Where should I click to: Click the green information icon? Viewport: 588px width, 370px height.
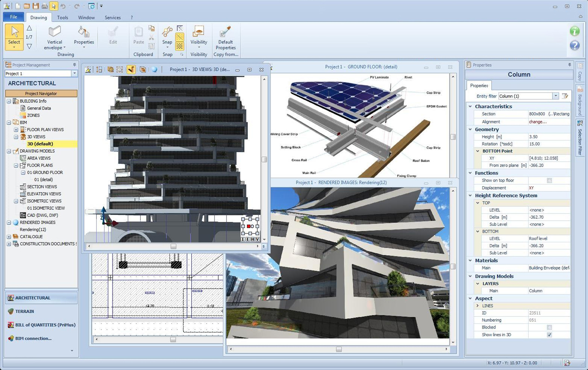(575, 31)
